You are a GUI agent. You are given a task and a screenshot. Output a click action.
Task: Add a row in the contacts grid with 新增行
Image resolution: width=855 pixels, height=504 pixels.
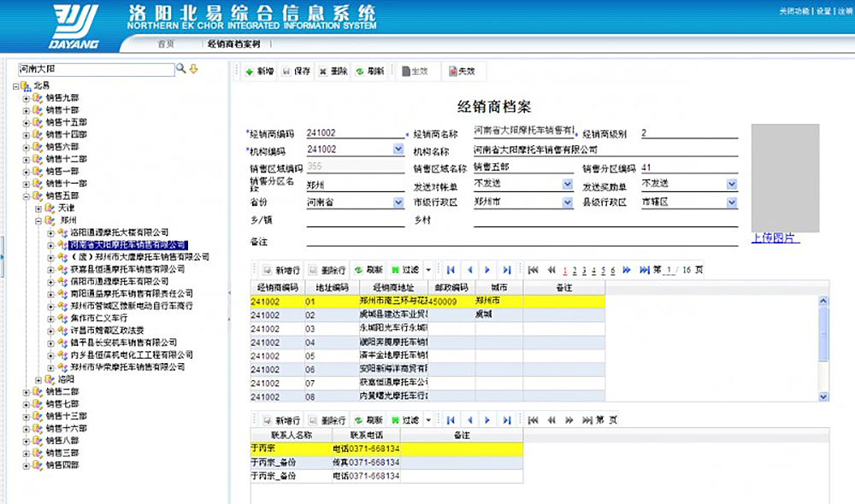281,420
